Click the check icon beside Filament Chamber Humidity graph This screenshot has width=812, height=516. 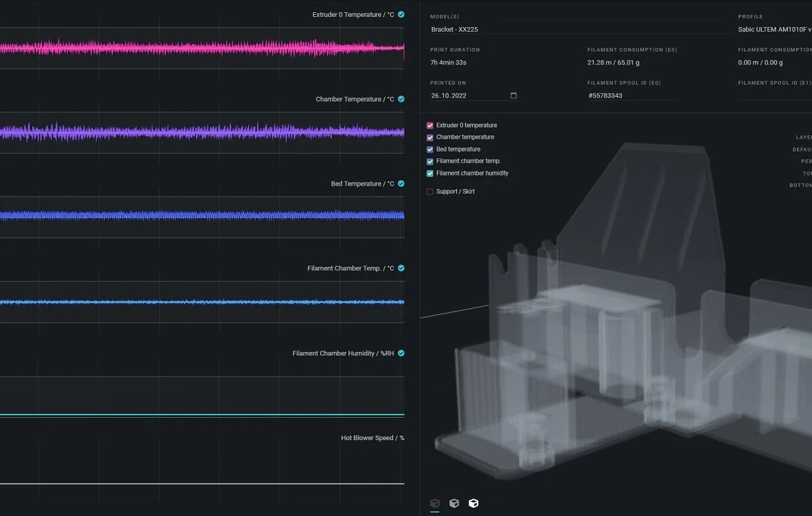click(x=401, y=353)
